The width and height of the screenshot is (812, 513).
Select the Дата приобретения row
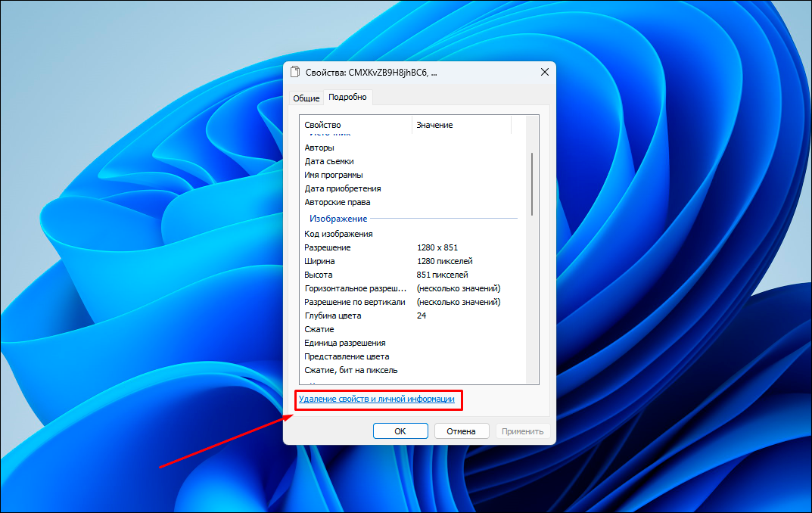(x=412, y=188)
